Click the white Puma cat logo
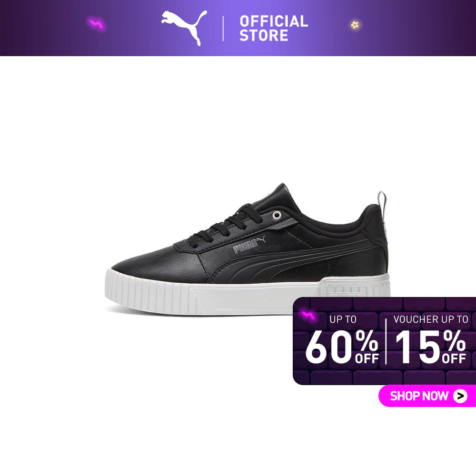Image resolution: width=476 pixels, height=476 pixels. point(184,28)
